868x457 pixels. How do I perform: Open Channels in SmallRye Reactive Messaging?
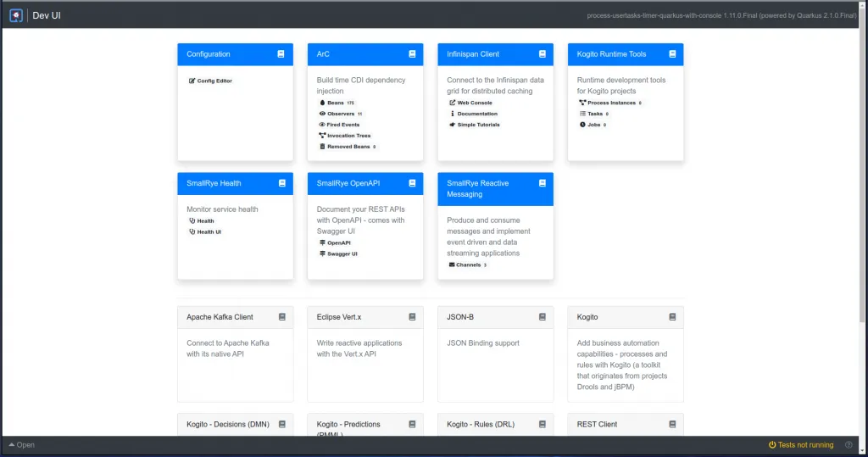468,265
